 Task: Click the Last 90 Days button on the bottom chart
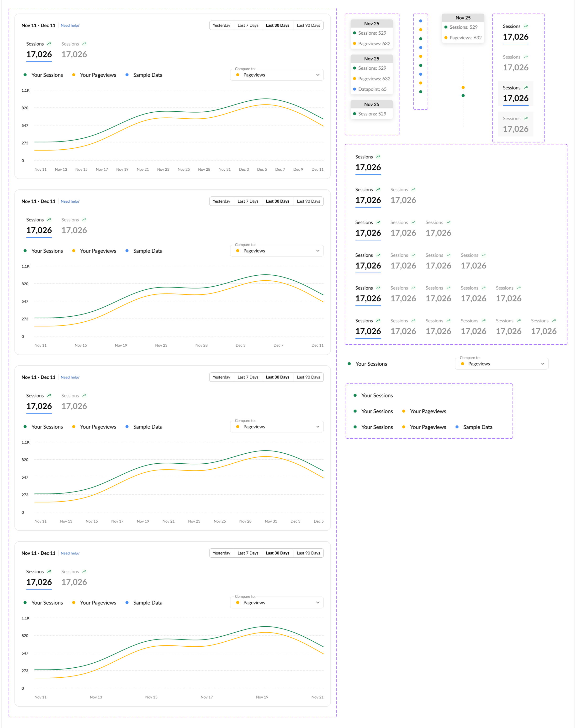(x=308, y=553)
